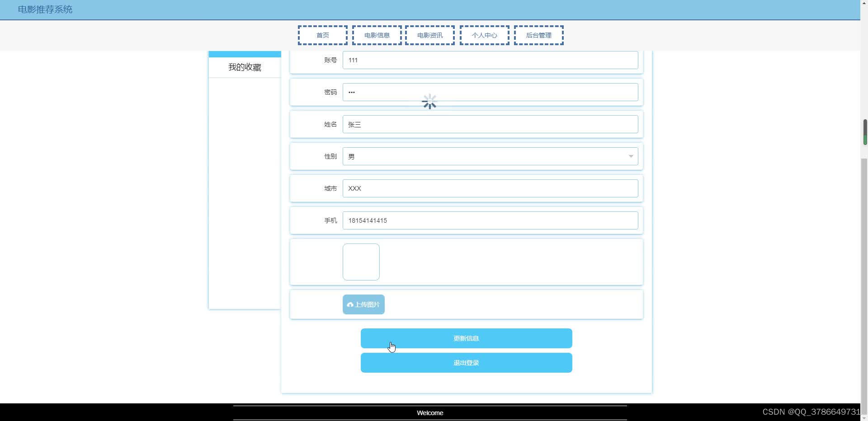Click the 手机 phone number field
868x421 pixels.
[x=490, y=220]
